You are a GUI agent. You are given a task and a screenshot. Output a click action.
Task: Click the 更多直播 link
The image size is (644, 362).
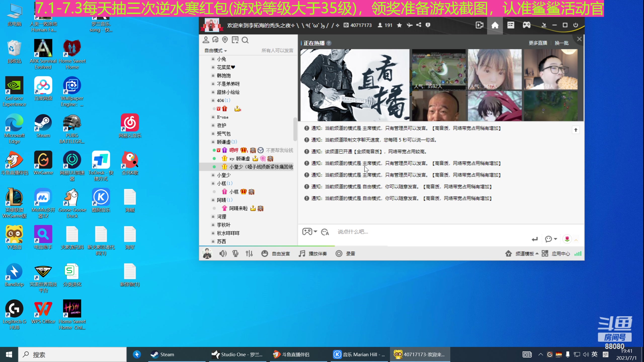538,43
